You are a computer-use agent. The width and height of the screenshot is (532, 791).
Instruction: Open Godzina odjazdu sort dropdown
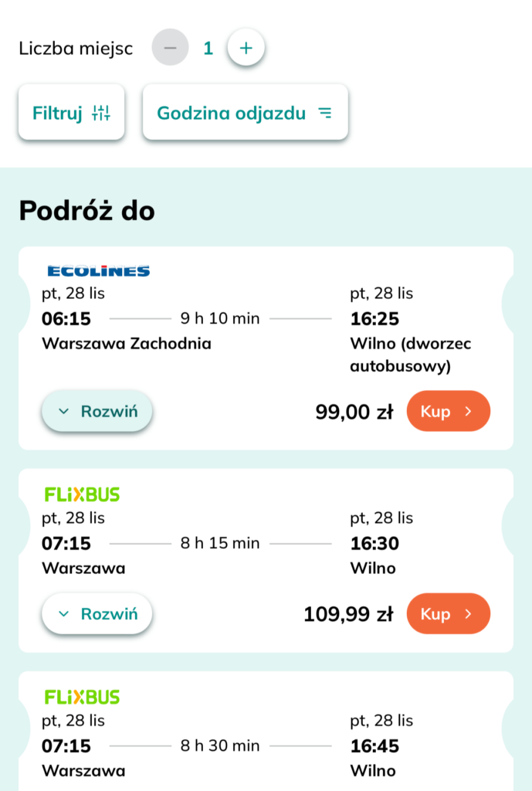click(245, 113)
